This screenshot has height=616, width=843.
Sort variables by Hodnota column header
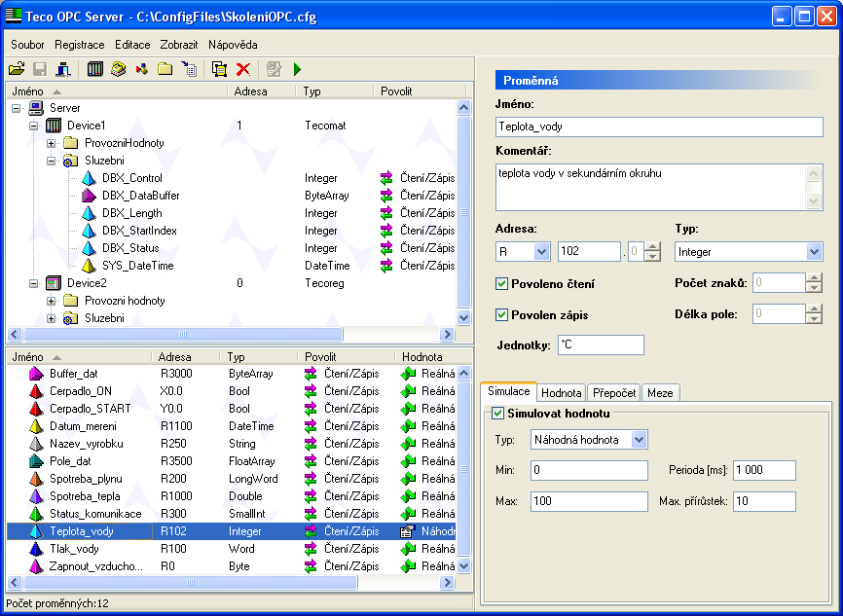(x=422, y=357)
